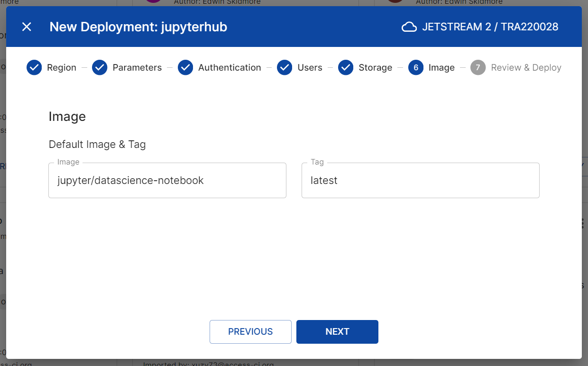The image size is (588, 366).
Task: Return to the Authentication step label
Action: point(230,68)
